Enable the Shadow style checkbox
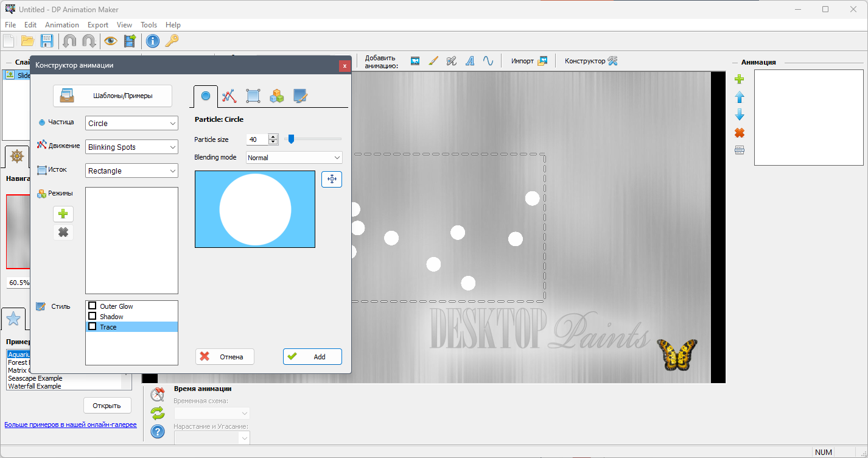Image resolution: width=868 pixels, height=458 pixels. point(93,316)
